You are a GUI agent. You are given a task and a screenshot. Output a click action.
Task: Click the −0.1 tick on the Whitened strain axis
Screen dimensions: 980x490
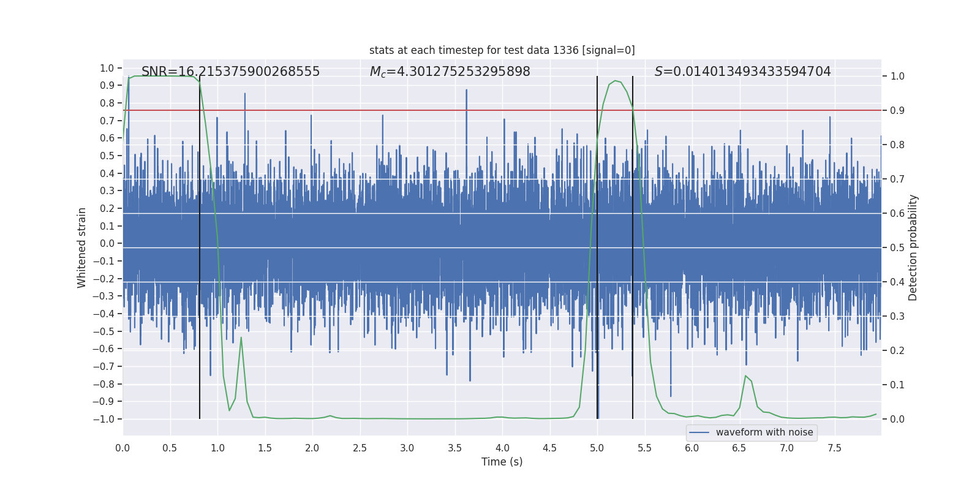(104, 262)
